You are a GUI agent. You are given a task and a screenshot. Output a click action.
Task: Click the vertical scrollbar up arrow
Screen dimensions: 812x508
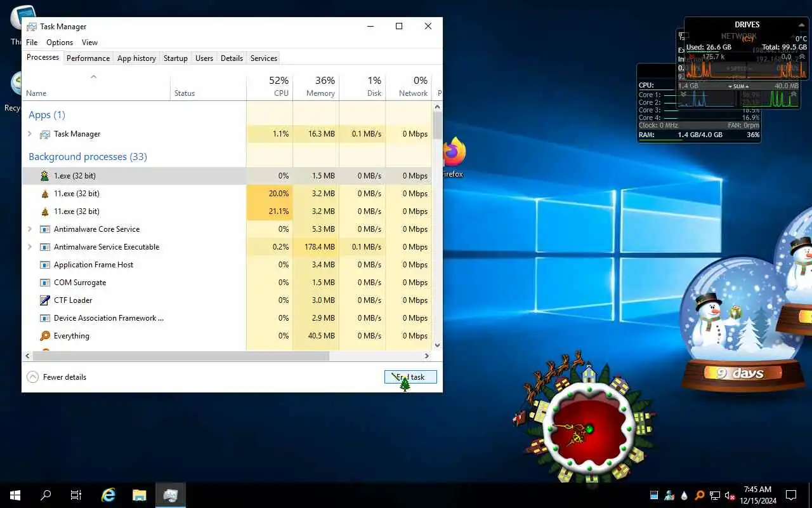tap(437, 107)
